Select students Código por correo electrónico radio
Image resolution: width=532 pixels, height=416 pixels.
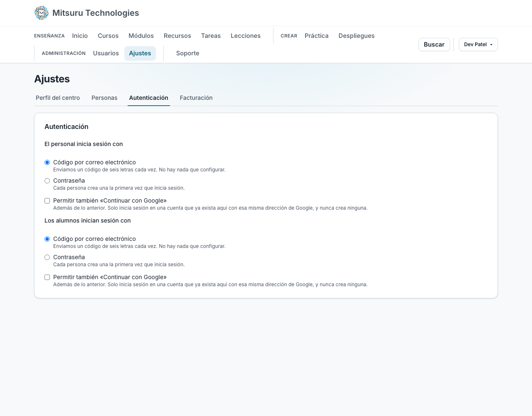click(47, 239)
